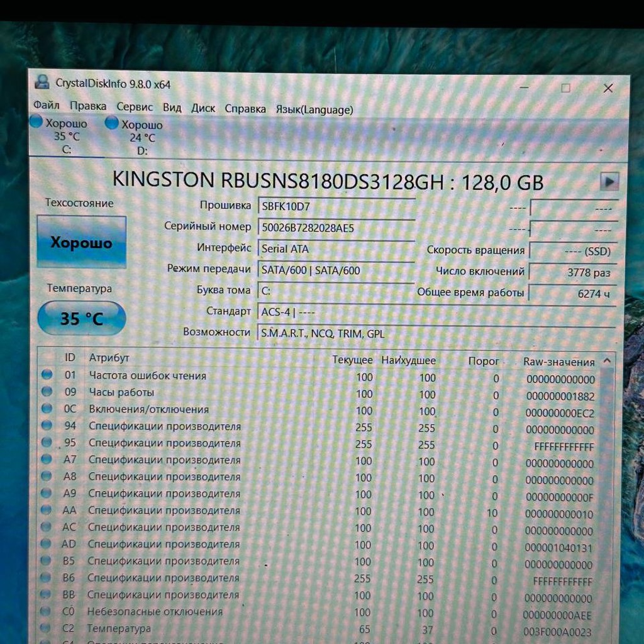Click status dot of attribute 95
The height and width of the screenshot is (644, 644).
(47, 441)
